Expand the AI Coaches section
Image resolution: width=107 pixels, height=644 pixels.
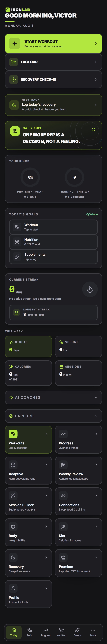(x=53, y=397)
